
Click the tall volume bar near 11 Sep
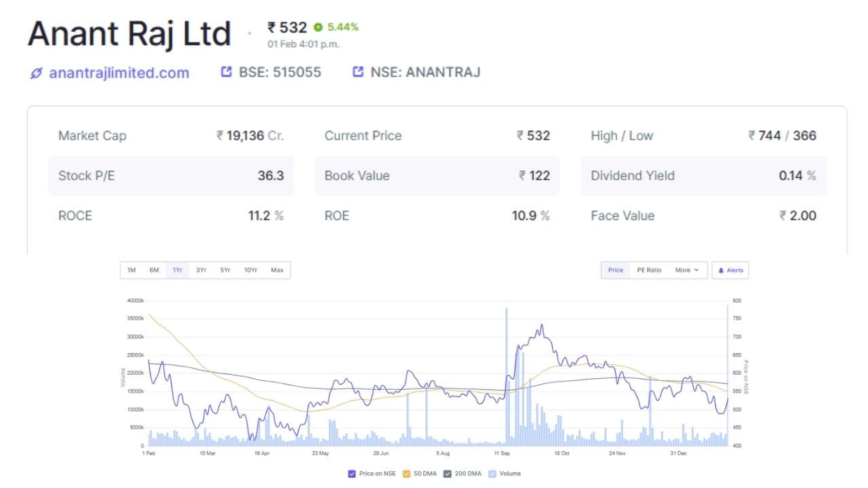[x=507, y=380]
